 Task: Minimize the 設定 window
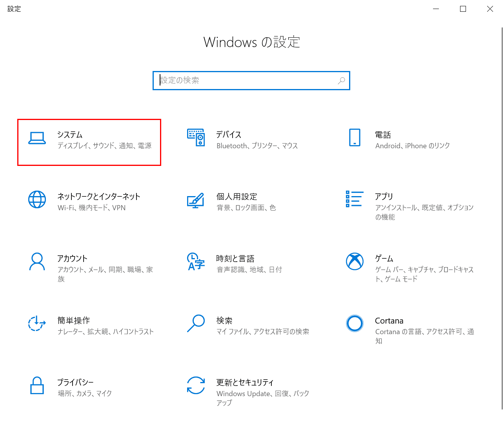(x=436, y=9)
